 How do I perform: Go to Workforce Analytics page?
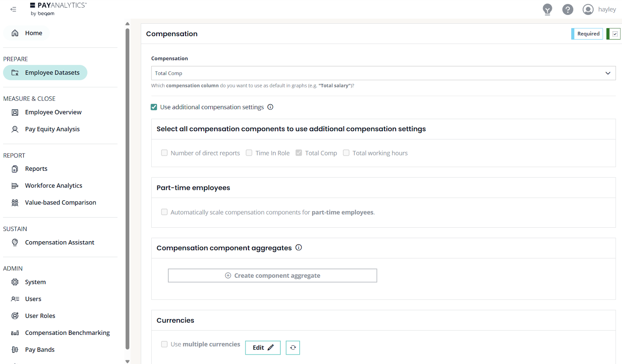pos(54,186)
